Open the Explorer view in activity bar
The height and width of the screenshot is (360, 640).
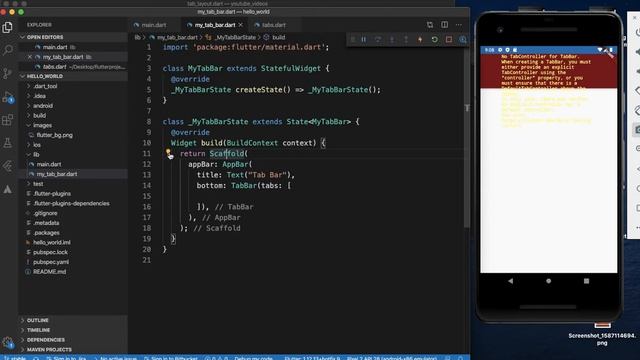[7, 27]
